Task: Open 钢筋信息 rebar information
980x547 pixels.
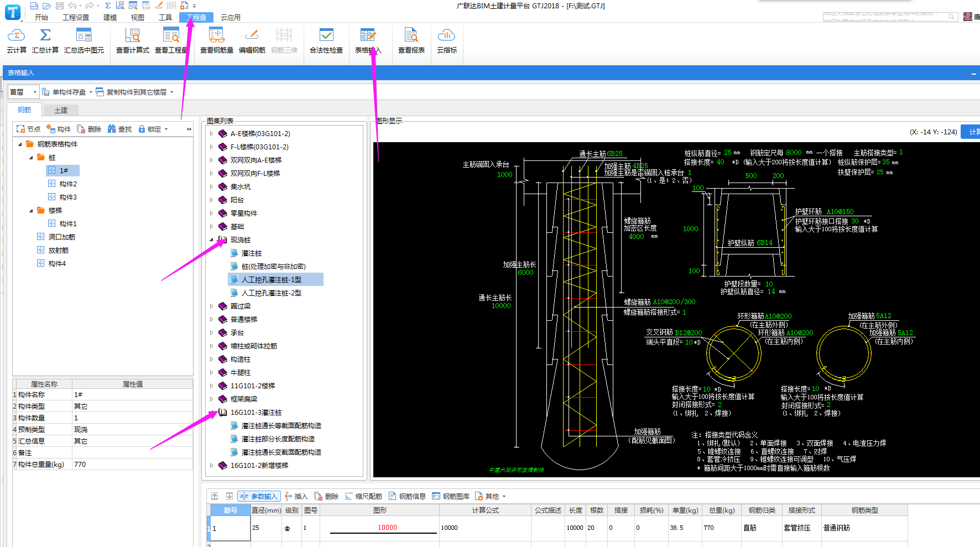Action: tap(407, 496)
